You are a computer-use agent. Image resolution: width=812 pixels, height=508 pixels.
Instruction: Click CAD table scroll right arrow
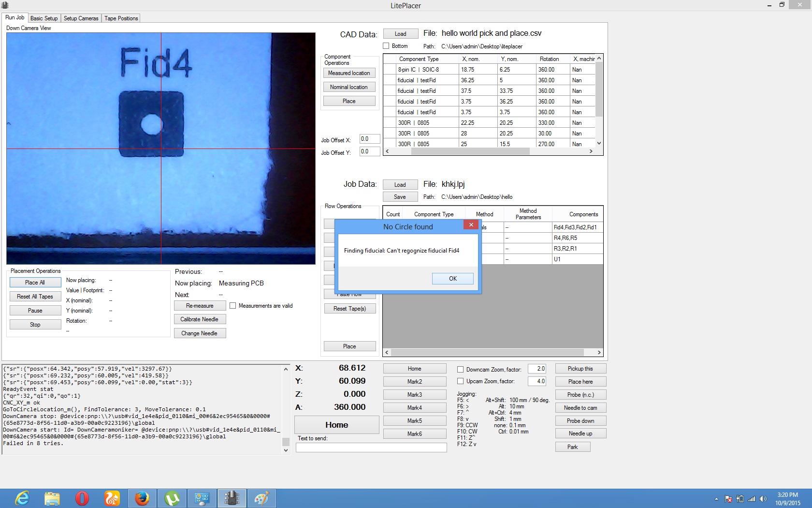click(x=591, y=151)
